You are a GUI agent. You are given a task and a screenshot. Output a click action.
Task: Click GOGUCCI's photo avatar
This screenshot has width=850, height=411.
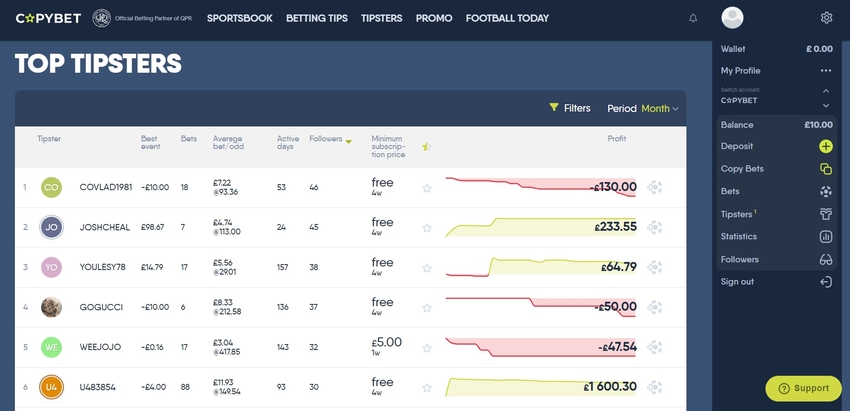(x=51, y=307)
